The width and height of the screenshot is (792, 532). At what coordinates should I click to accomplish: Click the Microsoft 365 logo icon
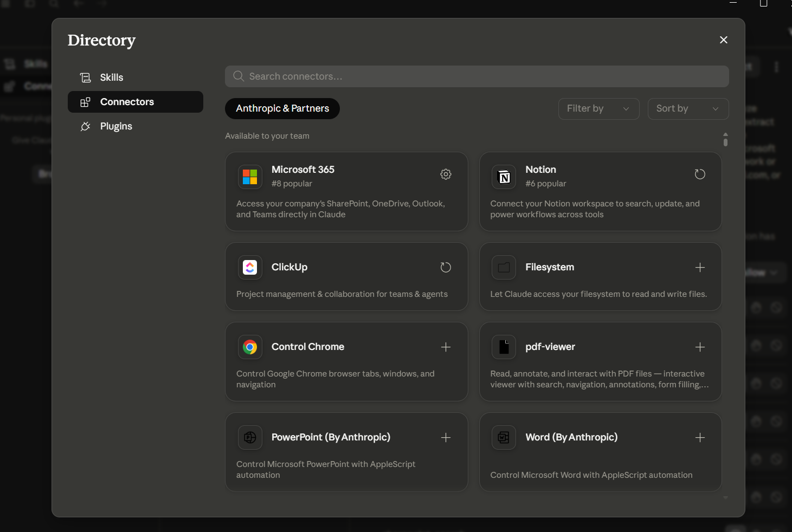(250, 177)
